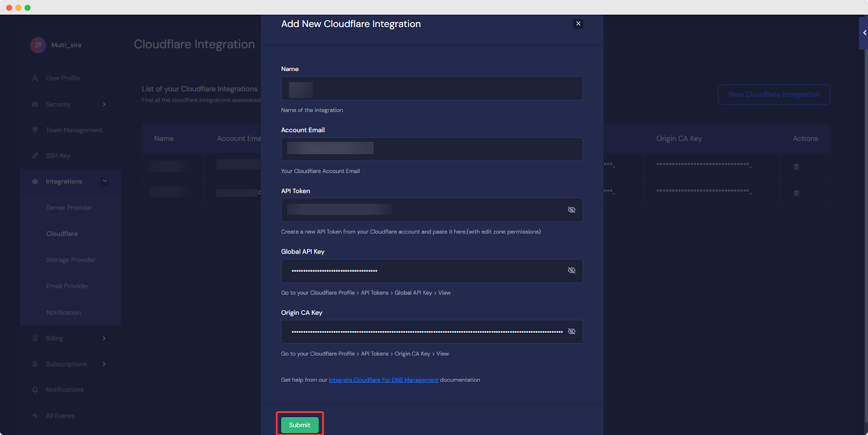This screenshot has height=435, width=868.
Task: Click the Multi_site avatar icon
Action: coord(38,45)
